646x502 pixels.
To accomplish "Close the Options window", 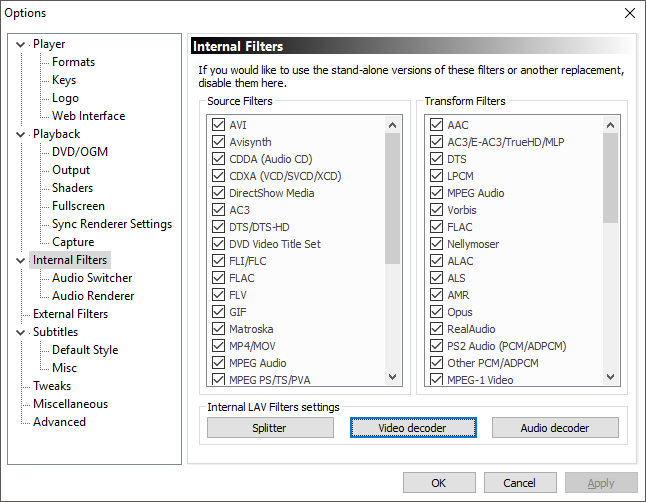I will pyautogui.click(x=630, y=13).
